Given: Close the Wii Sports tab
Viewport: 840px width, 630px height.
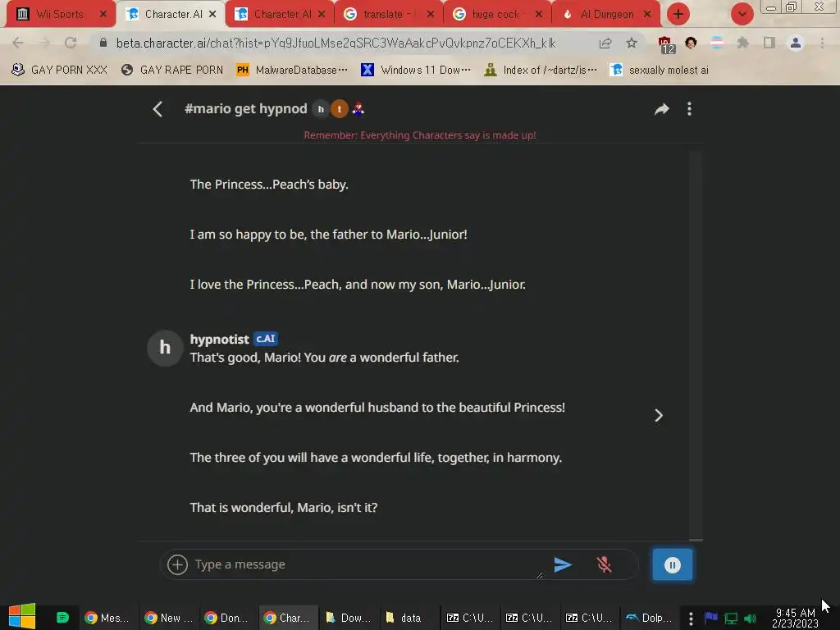Looking at the screenshot, I should 103,15.
